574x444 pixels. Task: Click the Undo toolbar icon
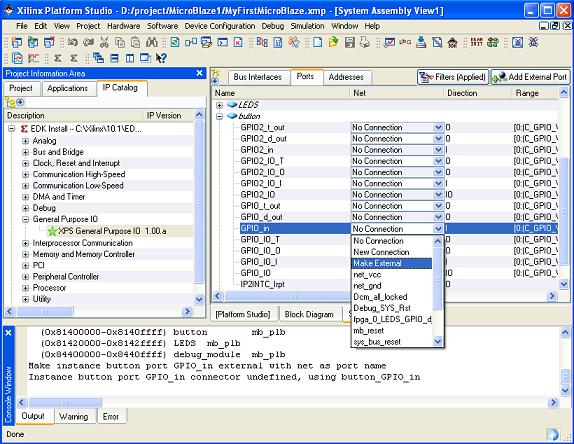point(72,42)
